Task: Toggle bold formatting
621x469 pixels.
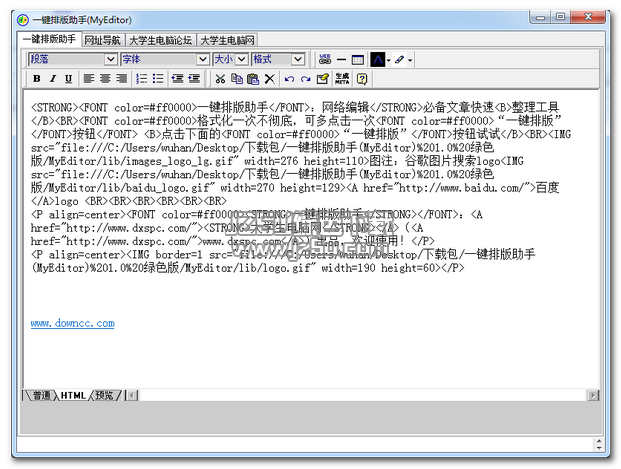Action: click(36, 78)
